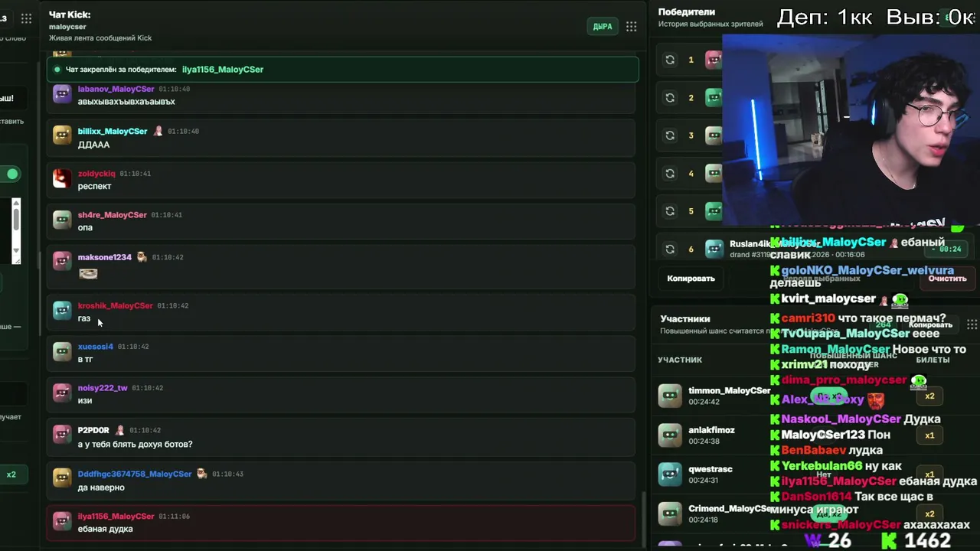This screenshot has width=980, height=551.
Task: Reroll winner number 1 with its refresh icon
Action: point(670,60)
